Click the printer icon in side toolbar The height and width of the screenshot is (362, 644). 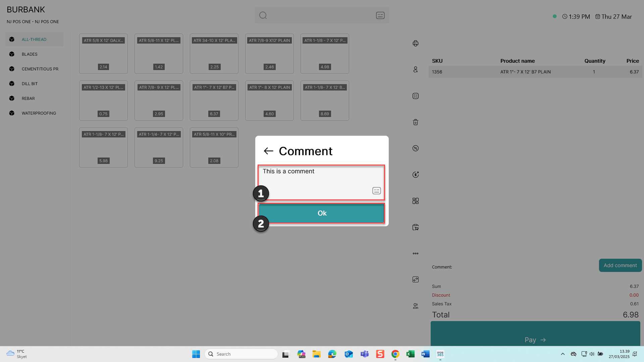416,43
